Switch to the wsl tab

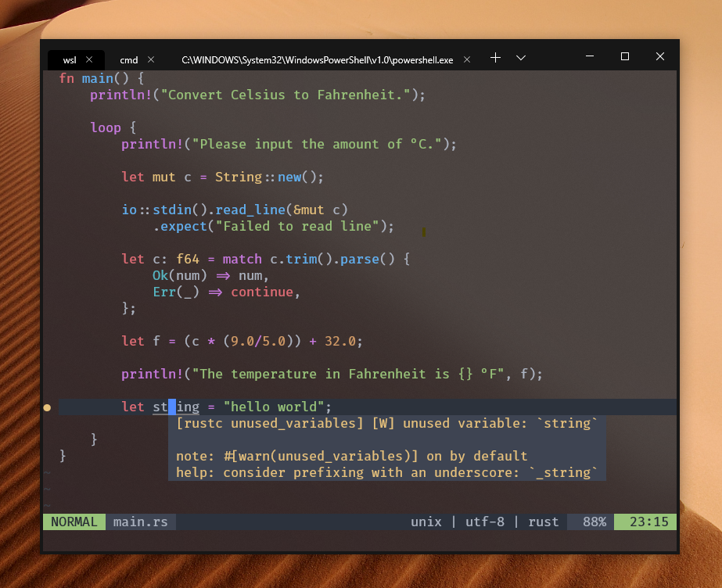[x=70, y=59]
